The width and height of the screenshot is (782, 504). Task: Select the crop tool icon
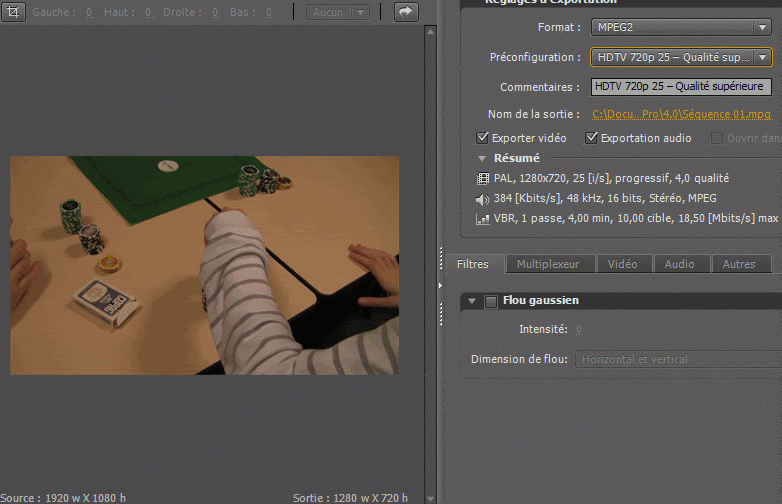pyautogui.click(x=13, y=11)
